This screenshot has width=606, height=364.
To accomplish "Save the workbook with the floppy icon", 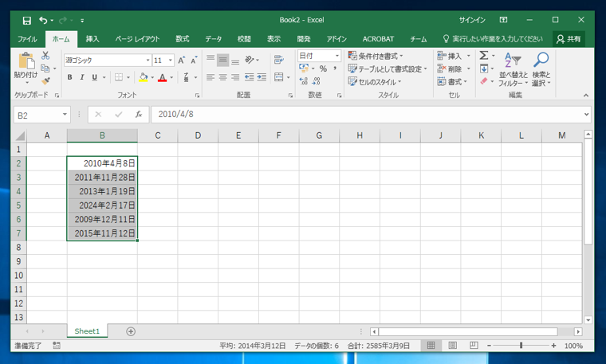I will click(26, 21).
